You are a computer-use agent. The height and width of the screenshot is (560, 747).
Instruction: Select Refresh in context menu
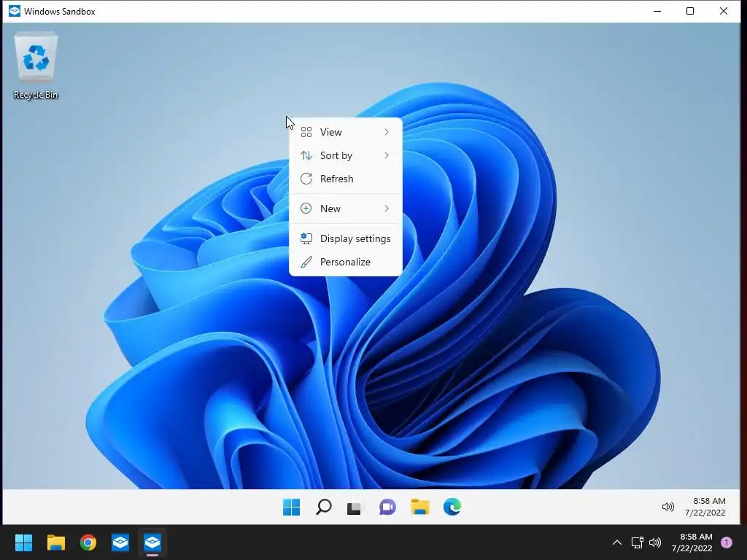coord(345,179)
